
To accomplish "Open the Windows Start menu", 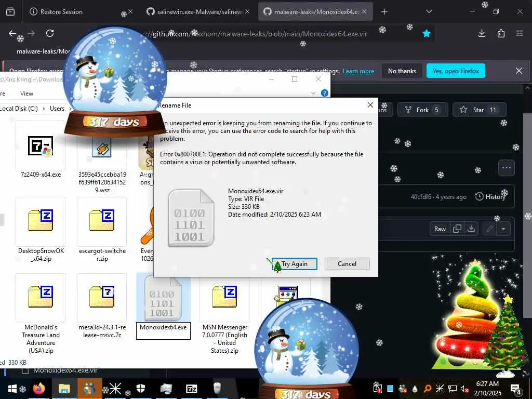I will coord(12,389).
